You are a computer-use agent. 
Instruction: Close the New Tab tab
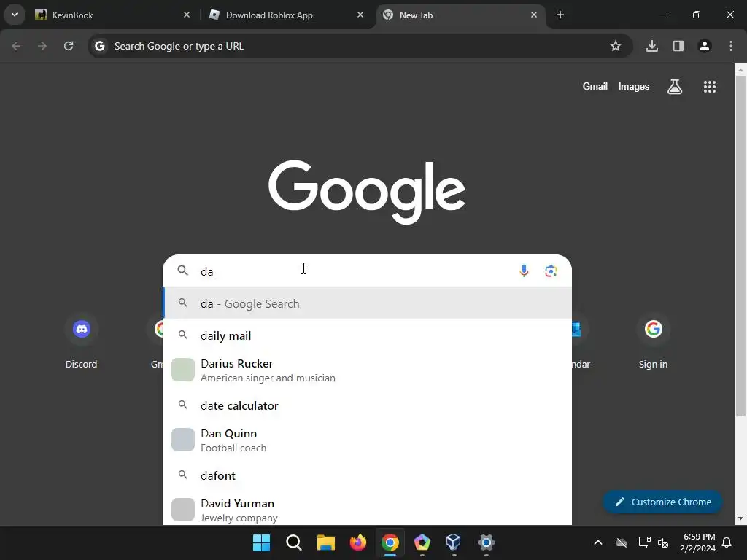pyautogui.click(x=534, y=15)
